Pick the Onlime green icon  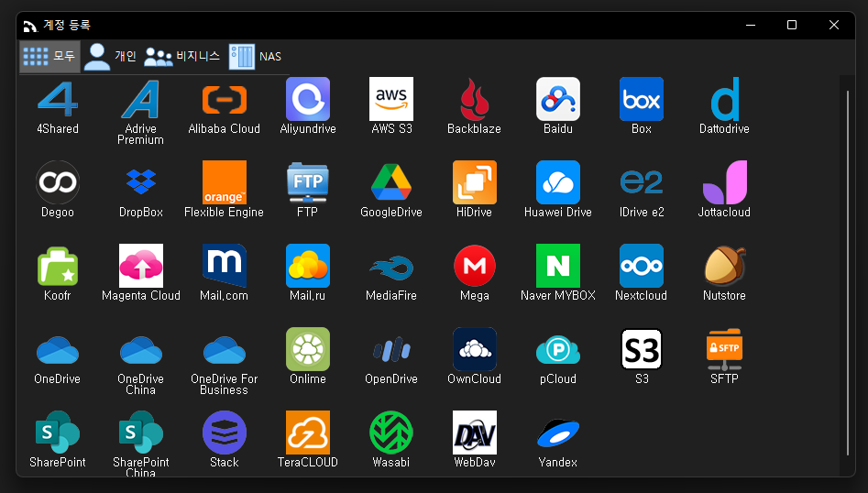308,350
